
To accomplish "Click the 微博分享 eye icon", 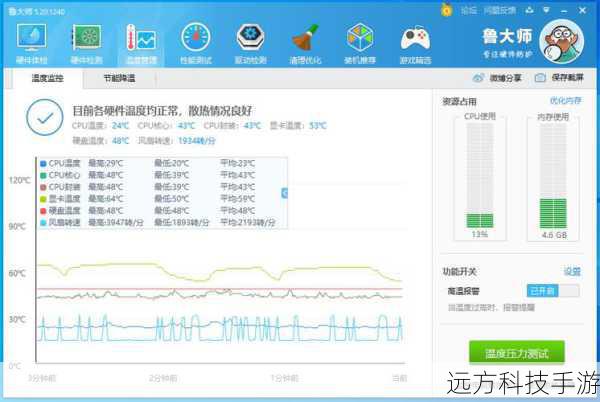I will click(478, 78).
